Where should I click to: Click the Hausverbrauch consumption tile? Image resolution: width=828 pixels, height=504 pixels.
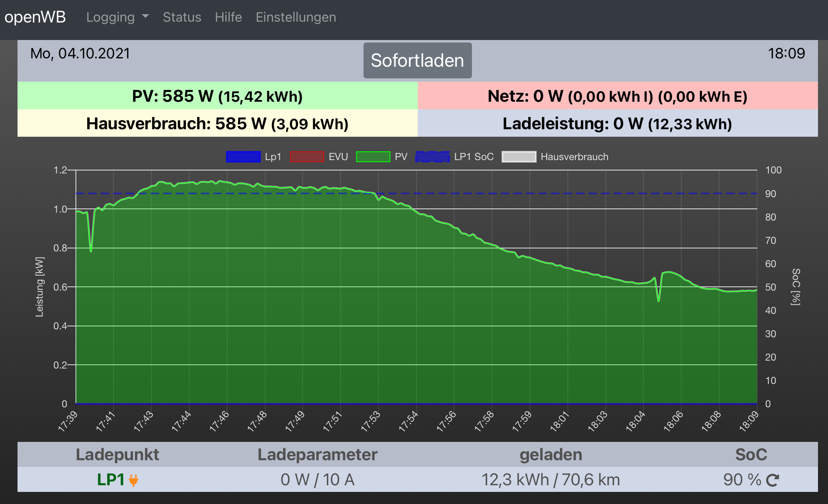tap(217, 123)
